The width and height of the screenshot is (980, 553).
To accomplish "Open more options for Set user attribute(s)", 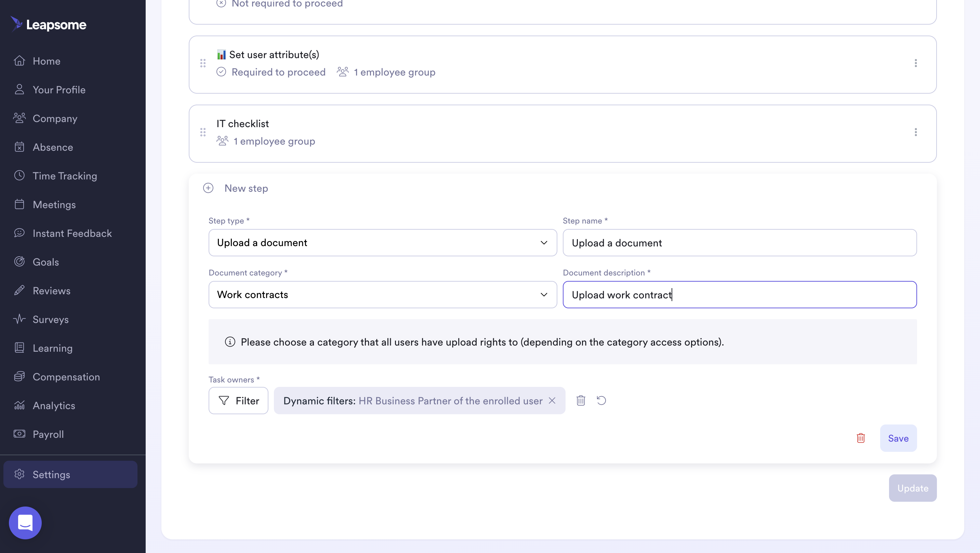I will [916, 63].
